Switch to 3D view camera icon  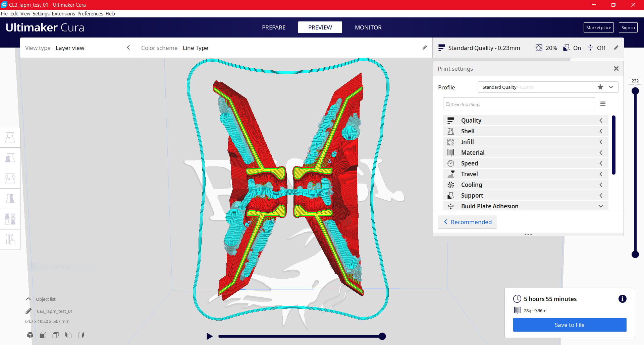tap(30, 335)
